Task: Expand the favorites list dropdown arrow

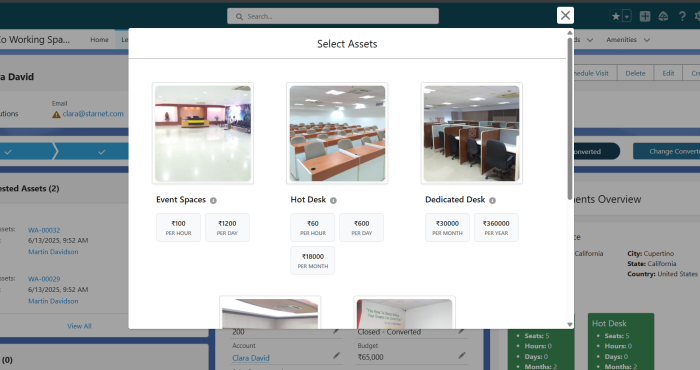Action: [627, 17]
